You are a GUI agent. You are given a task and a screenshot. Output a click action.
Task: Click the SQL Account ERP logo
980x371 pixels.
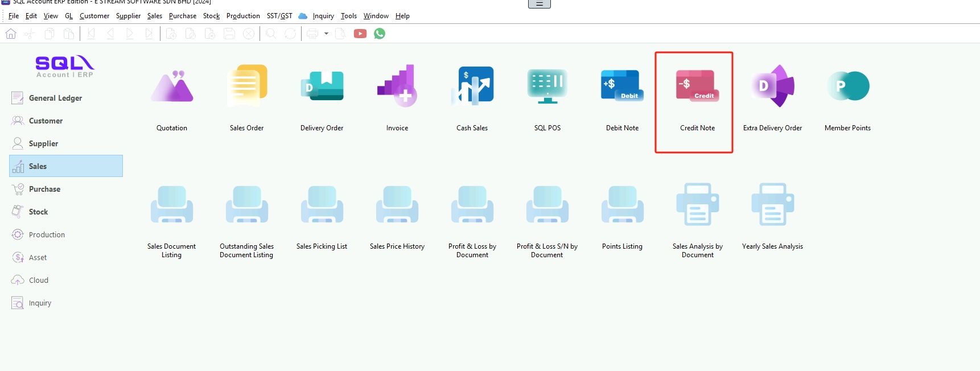coord(65,67)
